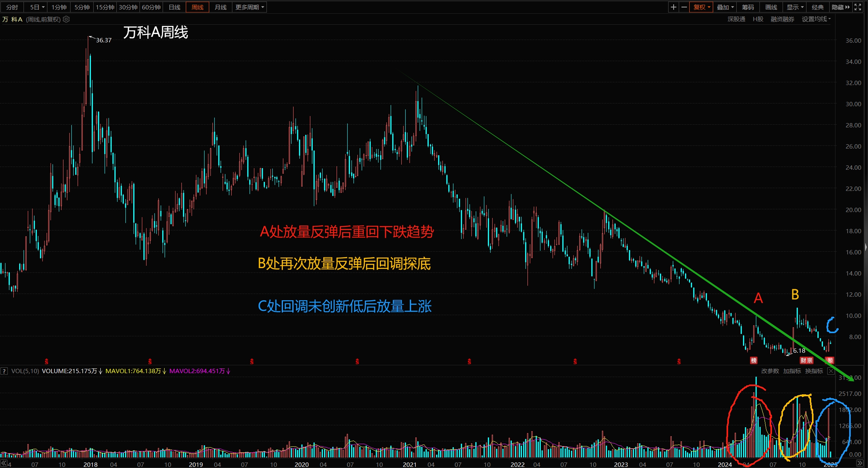This screenshot has width=868, height=468.
Task: Click the red S dividend marker near 2019-07
Action: (x=252, y=361)
